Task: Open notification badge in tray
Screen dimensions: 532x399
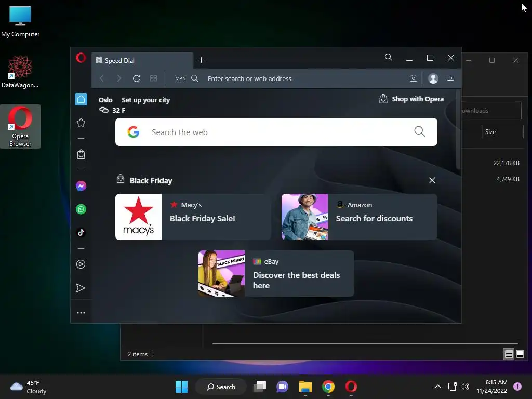Action: coord(517,387)
